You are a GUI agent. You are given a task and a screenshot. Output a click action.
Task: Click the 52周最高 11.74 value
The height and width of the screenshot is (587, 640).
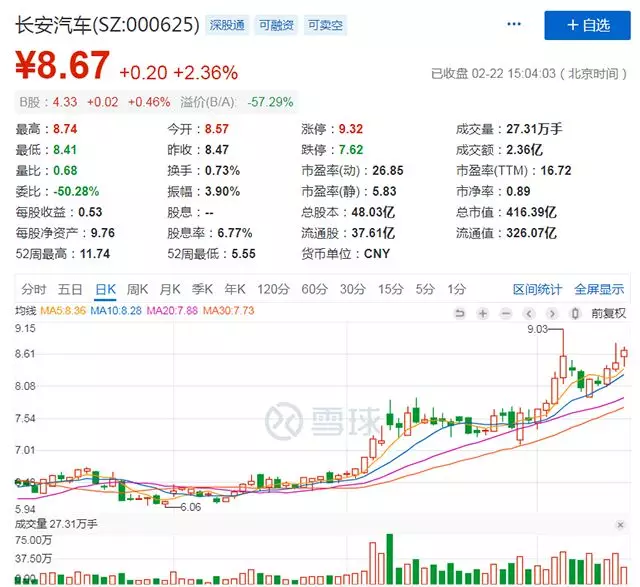(95, 254)
